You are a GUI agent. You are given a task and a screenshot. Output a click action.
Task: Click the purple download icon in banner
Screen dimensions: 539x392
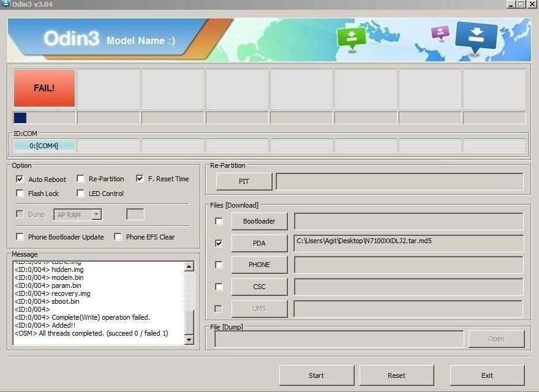[x=440, y=33]
